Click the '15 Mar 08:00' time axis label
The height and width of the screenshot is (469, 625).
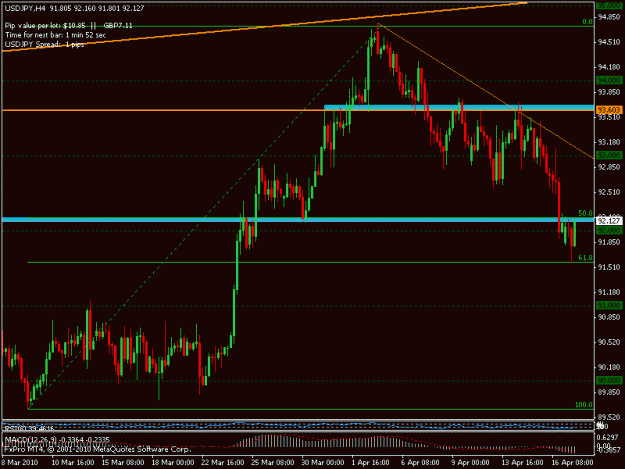123,463
